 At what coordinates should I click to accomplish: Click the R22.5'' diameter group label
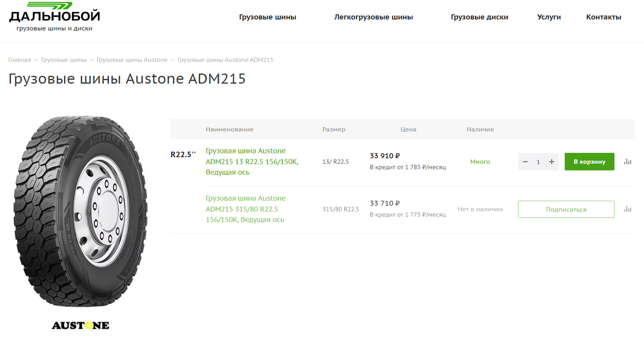[x=183, y=154]
